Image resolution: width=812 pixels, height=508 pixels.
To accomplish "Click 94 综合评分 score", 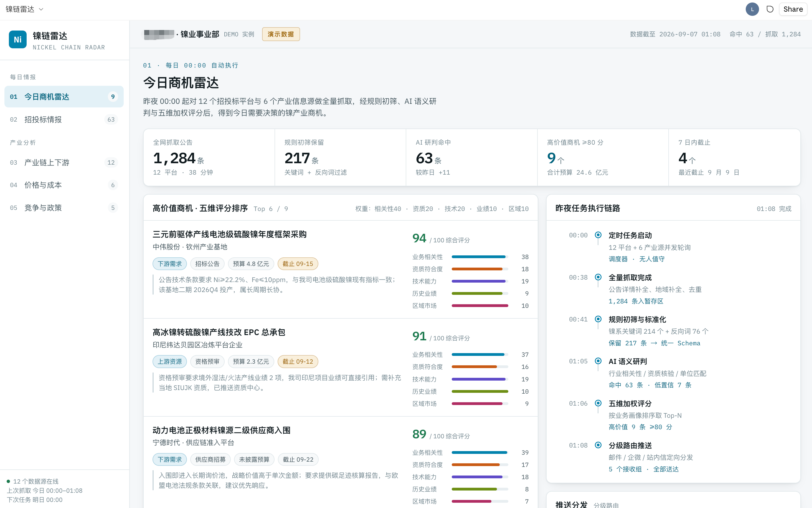I will (x=441, y=238).
